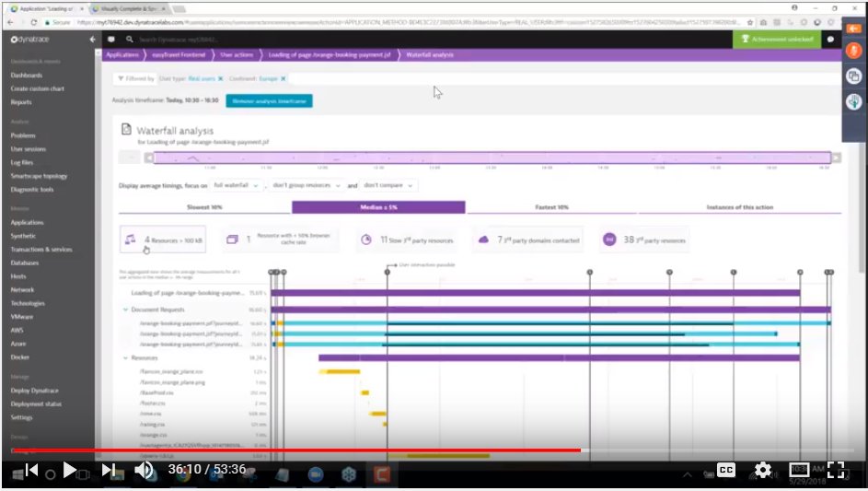Viewport: 868px width, 491px height.
Task: Select the Fastest 10% tab
Action: 552,207
